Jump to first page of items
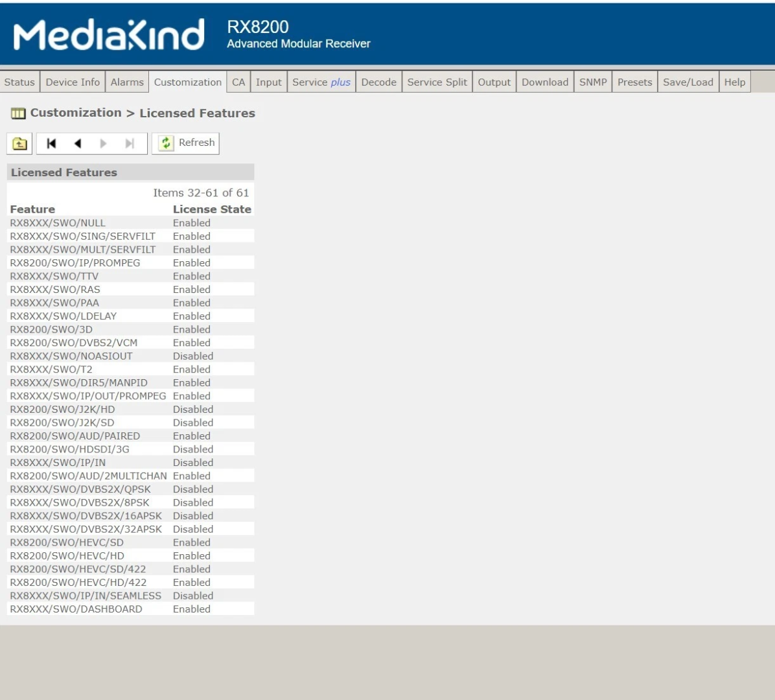Viewport: 775px width, 700px height. [52, 144]
